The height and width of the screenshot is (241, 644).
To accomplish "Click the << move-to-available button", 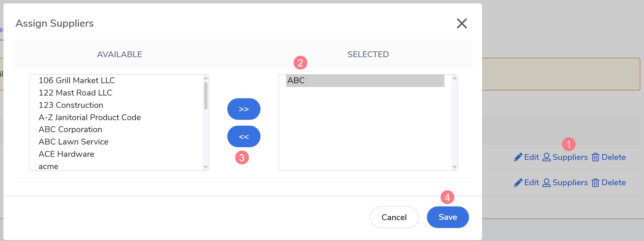I will [244, 137].
